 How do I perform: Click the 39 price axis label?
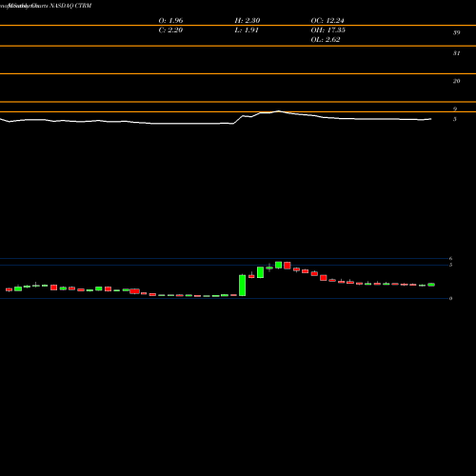coord(456,32)
